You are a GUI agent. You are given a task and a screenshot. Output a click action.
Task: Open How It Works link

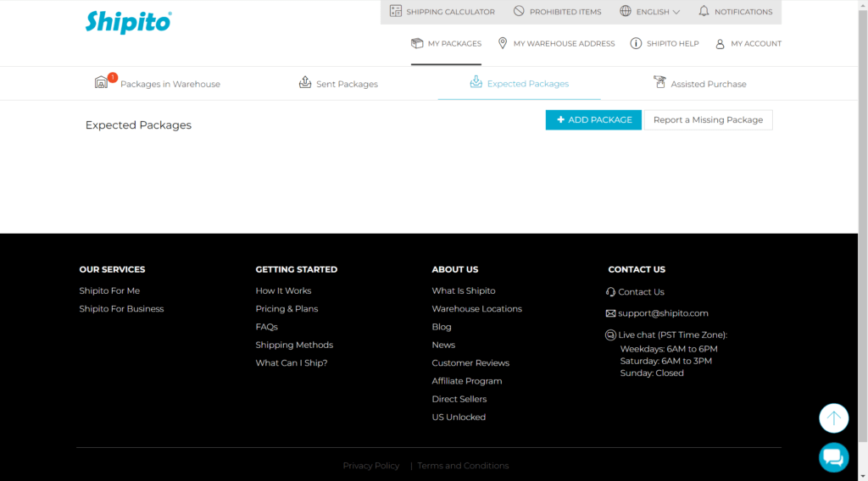[283, 290]
